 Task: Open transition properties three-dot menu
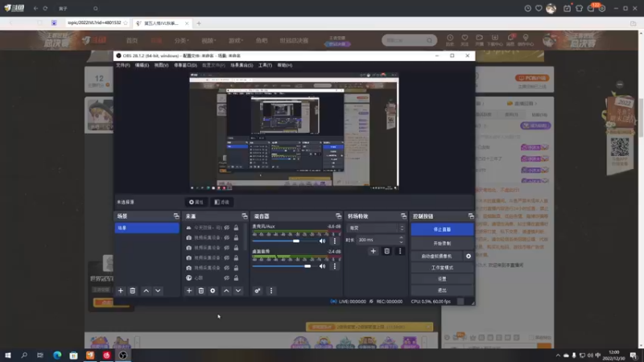click(x=400, y=251)
